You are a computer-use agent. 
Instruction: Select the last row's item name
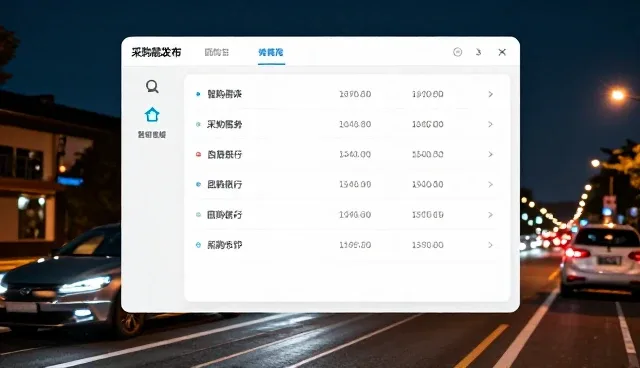(224, 245)
